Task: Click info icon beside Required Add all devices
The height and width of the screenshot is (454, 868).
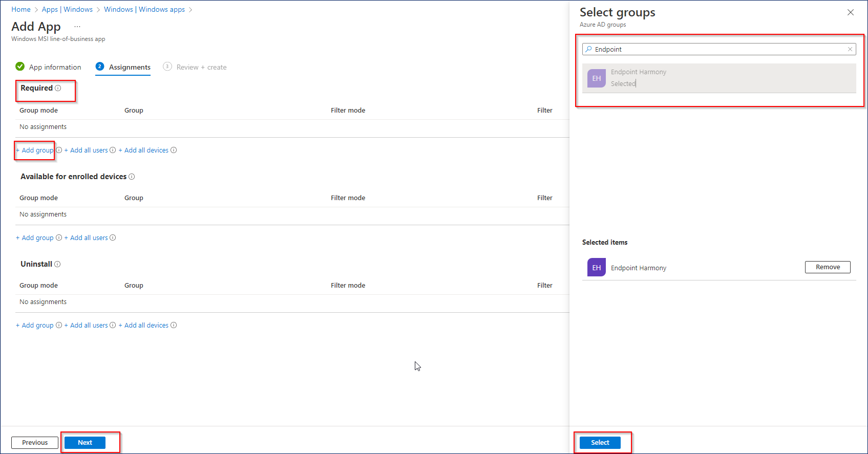Action: point(174,150)
